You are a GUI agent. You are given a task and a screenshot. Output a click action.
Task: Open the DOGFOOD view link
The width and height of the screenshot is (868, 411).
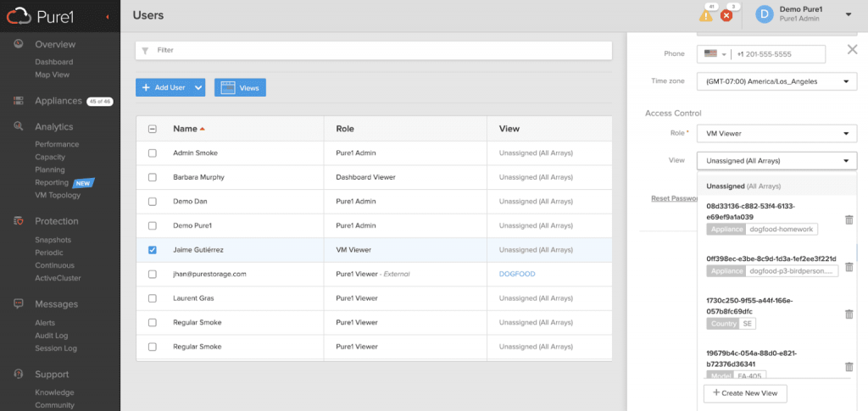click(517, 274)
